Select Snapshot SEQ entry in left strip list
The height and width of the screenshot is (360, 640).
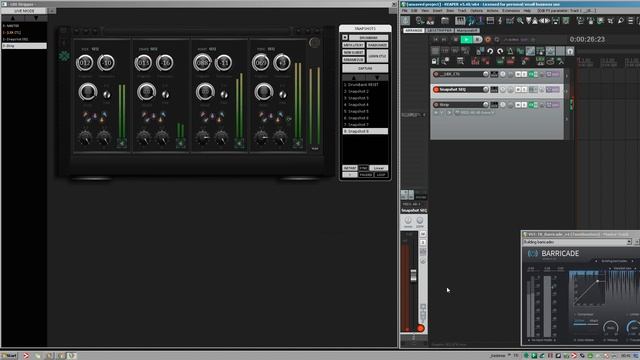[24, 39]
